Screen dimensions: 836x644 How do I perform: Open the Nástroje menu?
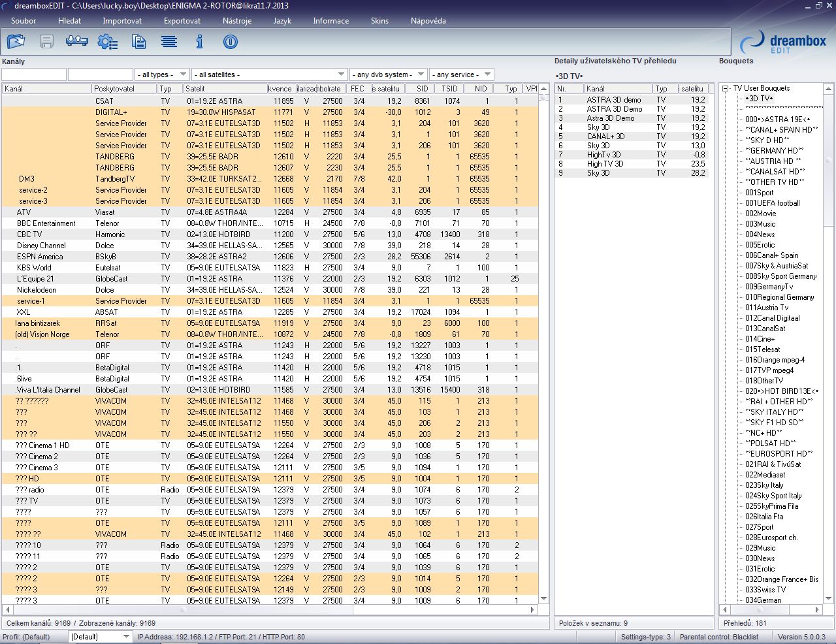pos(237,21)
